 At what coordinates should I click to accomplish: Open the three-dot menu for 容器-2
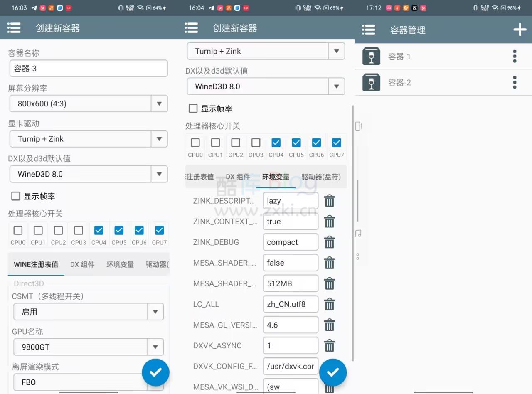tap(515, 82)
